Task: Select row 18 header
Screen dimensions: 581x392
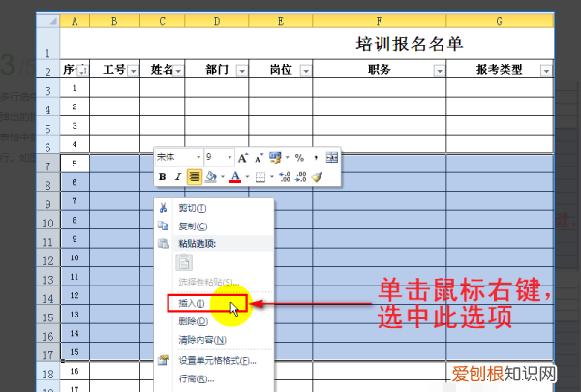Action: click(x=47, y=372)
